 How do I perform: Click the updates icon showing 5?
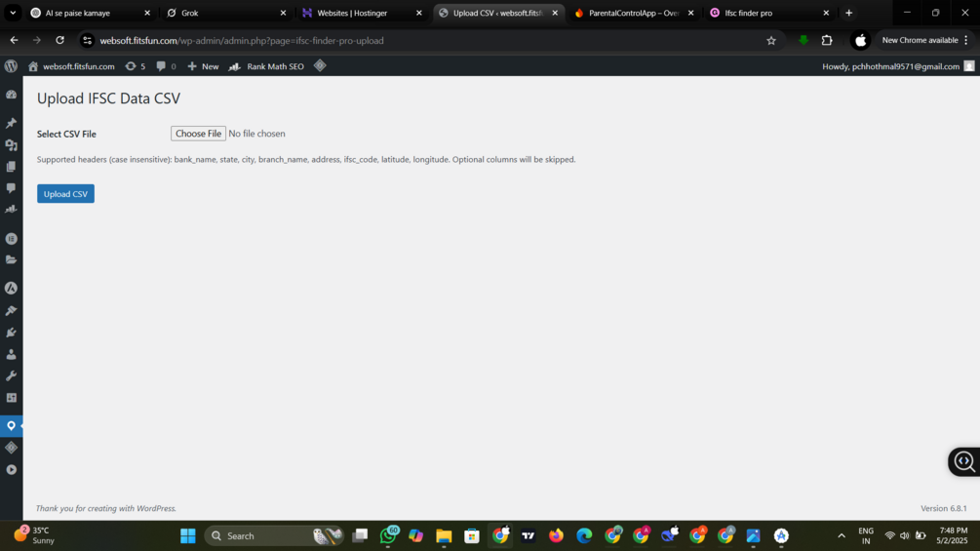coord(135,66)
